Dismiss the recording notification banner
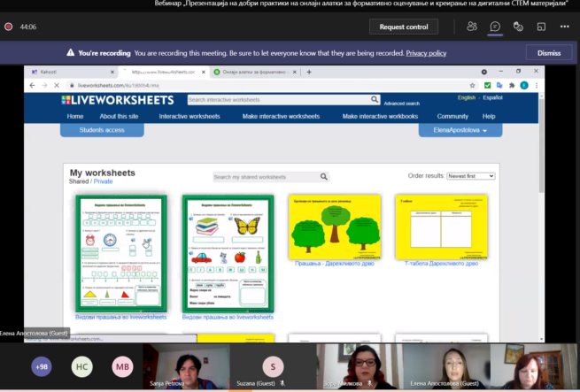This screenshot has height=392, width=580. point(549,53)
